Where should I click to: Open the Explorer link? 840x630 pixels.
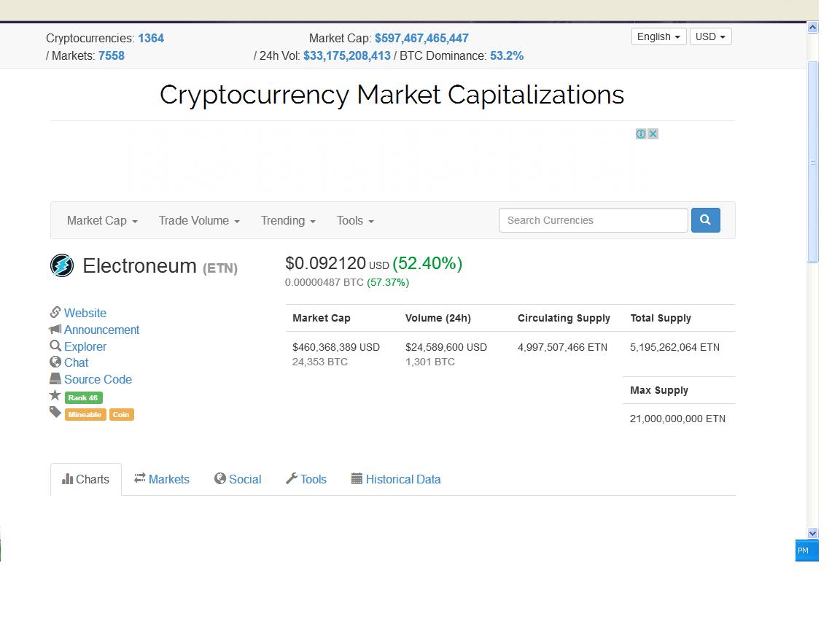point(85,346)
